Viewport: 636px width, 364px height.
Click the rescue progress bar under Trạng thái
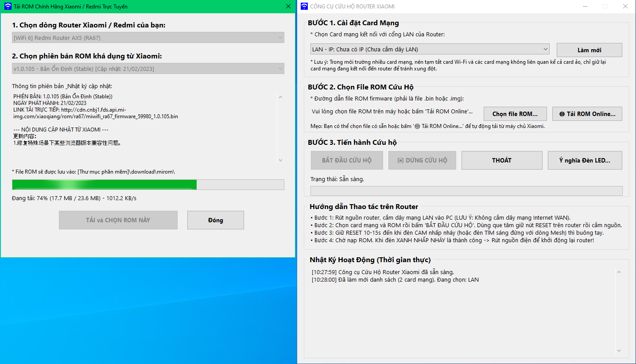[x=466, y=191]
